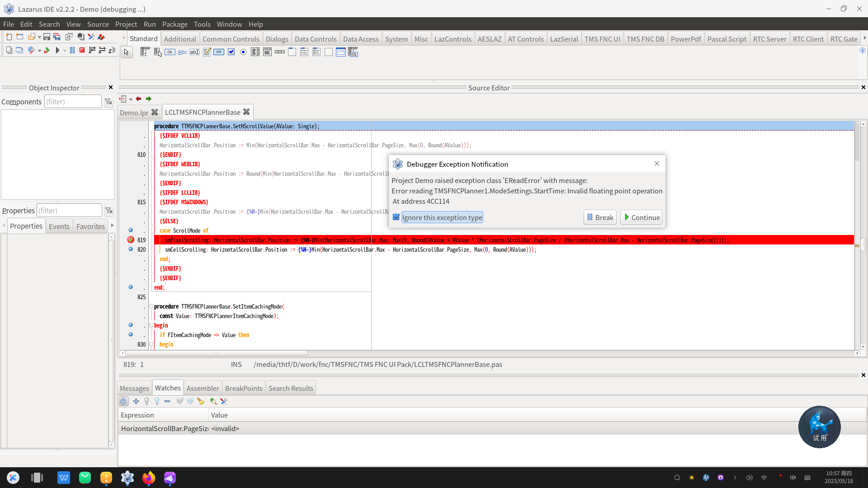Screen dimensions: 868x488
Task: Switch to the Common Controls palette tab
Action: pyautogui.click(x=231, y=39)
